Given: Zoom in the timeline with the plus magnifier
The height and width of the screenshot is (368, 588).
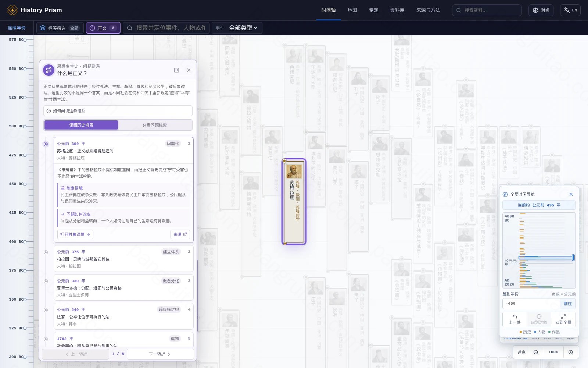Looking at the screenshot, I should (571, 352).
